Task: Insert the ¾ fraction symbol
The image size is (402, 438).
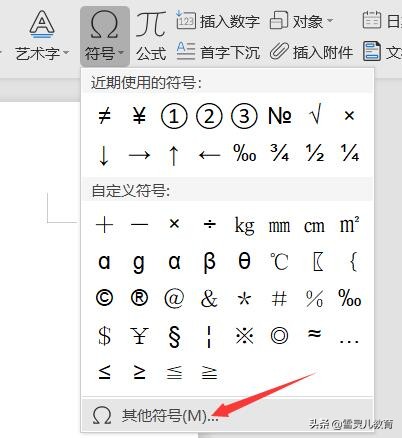Action: [279, 153]
